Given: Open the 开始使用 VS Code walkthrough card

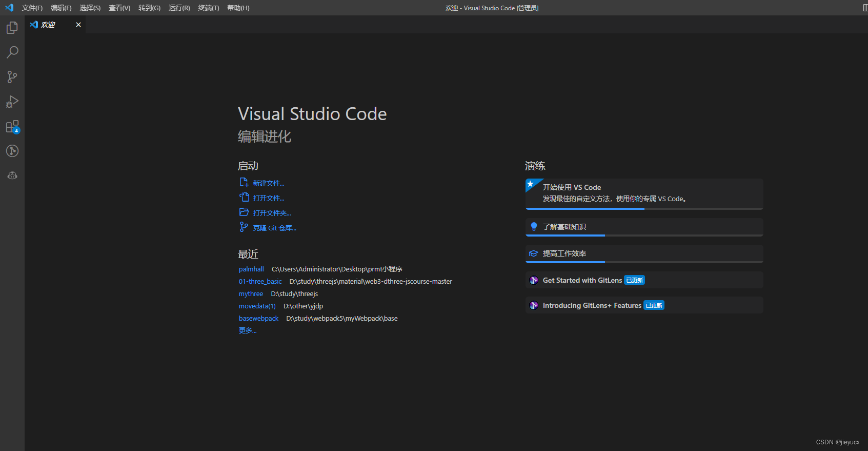Looking at the screenshot, I should pos(644,194).
